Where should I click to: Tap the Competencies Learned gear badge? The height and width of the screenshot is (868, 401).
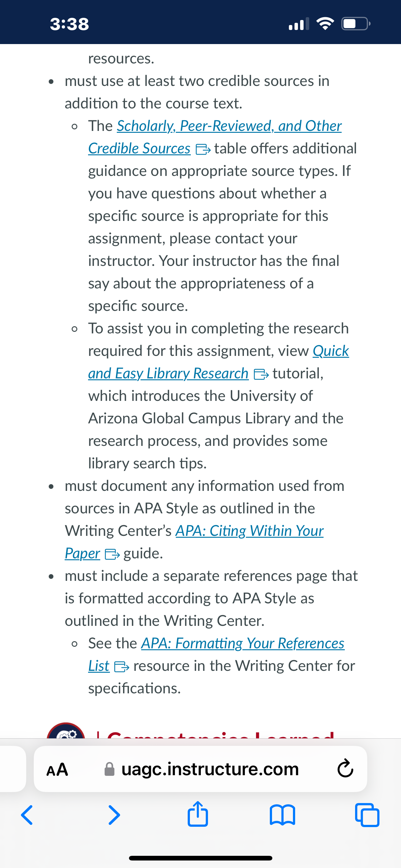66,731
